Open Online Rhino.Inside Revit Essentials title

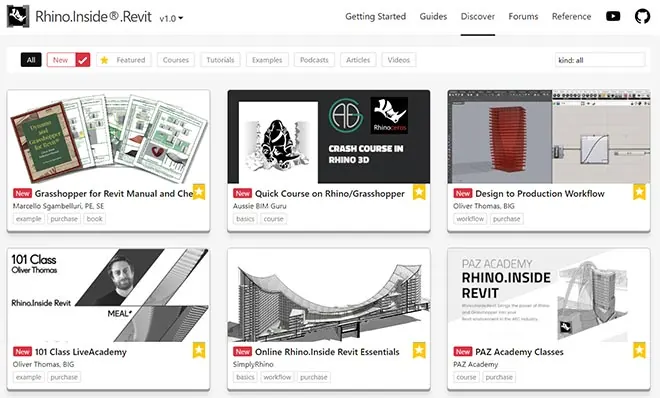coord(327,352)
